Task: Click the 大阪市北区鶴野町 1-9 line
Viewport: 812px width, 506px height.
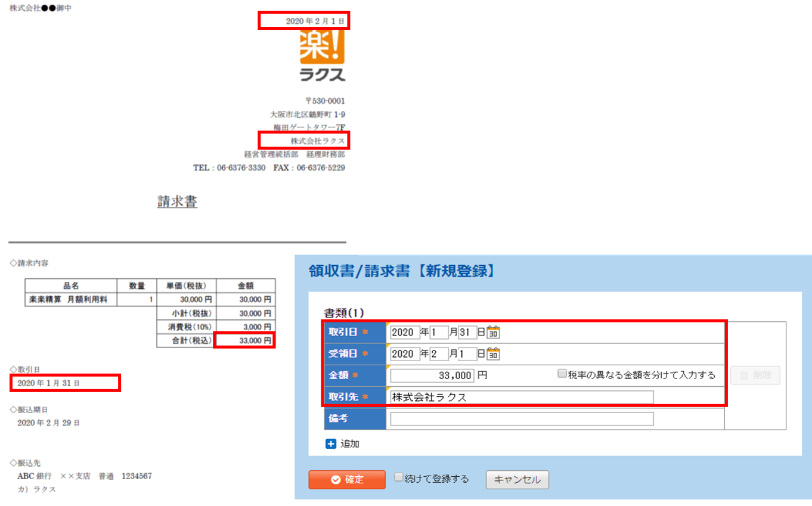Action: (308, 114)
